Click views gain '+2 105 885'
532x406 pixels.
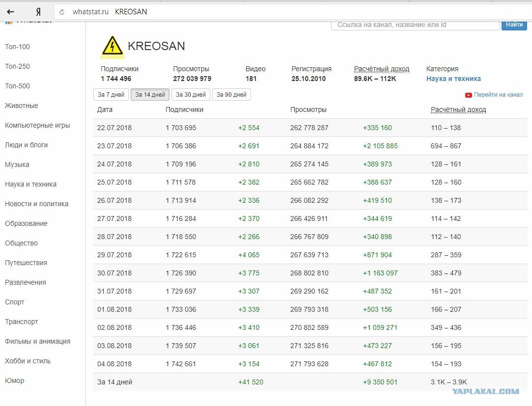380,146
